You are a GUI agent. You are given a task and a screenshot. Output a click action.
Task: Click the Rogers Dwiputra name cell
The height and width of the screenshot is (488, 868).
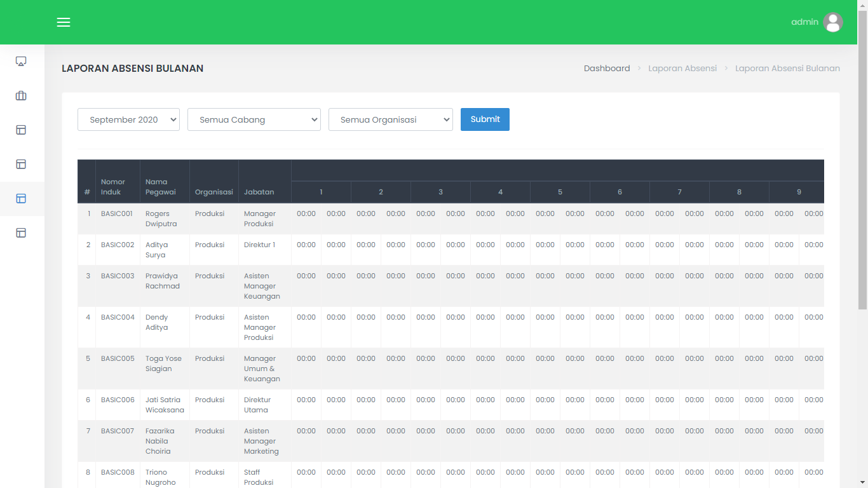point(161,219)
